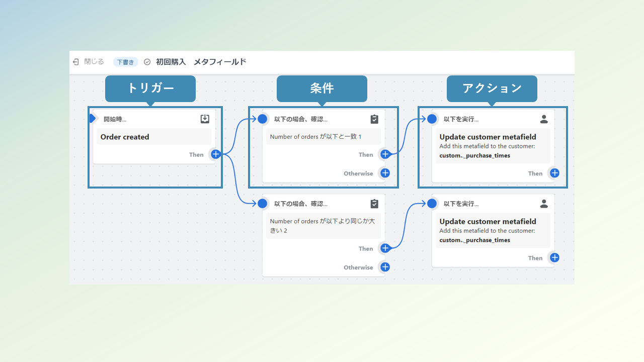Click the 閉じる close label

pyautogui.click(x=94, y=62)
